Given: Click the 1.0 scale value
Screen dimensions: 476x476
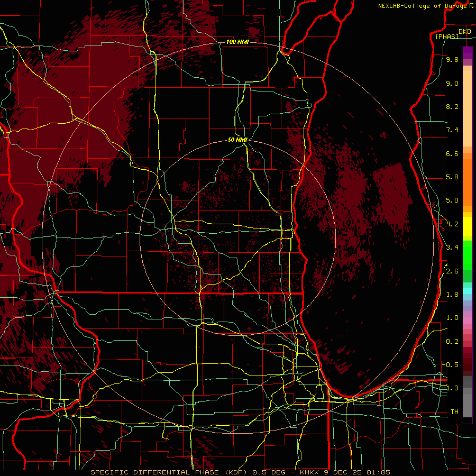Looking at the screenshot, I should pos(452,317).
